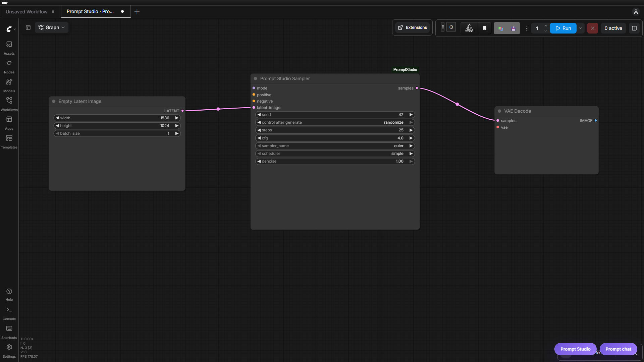Open the sampler_name euler combo
This screenshot has height=362, width=644.
335,146
